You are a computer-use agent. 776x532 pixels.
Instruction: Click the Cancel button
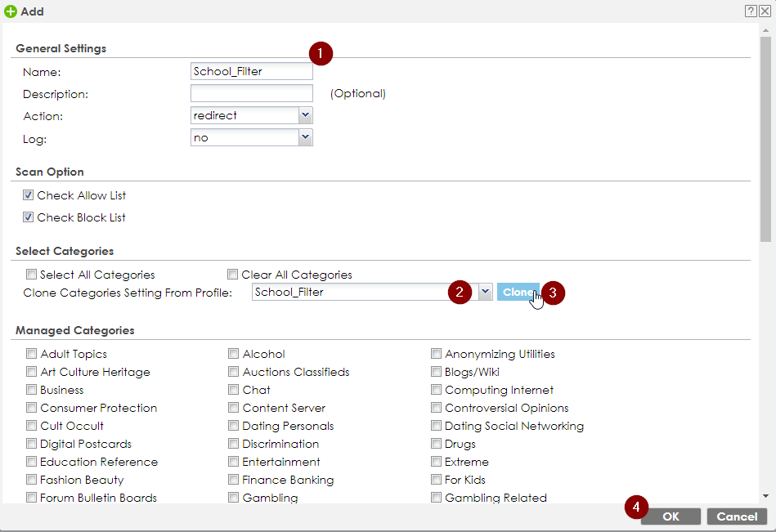point(737,516)
